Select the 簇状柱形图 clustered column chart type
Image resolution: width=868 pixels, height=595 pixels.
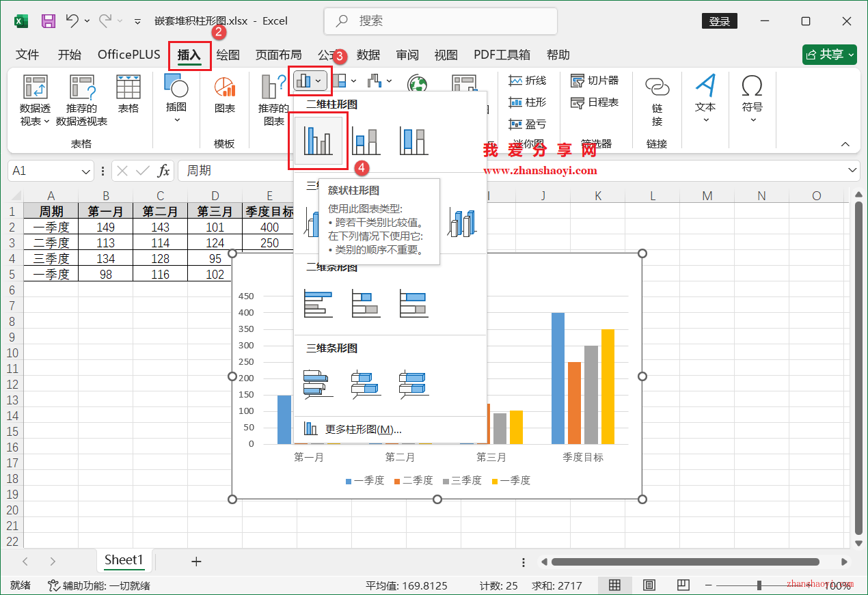point(318,140)
